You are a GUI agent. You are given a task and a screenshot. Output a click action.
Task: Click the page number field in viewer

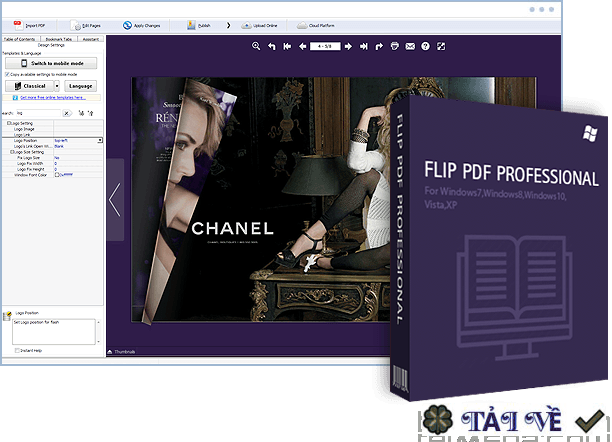(325, 46)
